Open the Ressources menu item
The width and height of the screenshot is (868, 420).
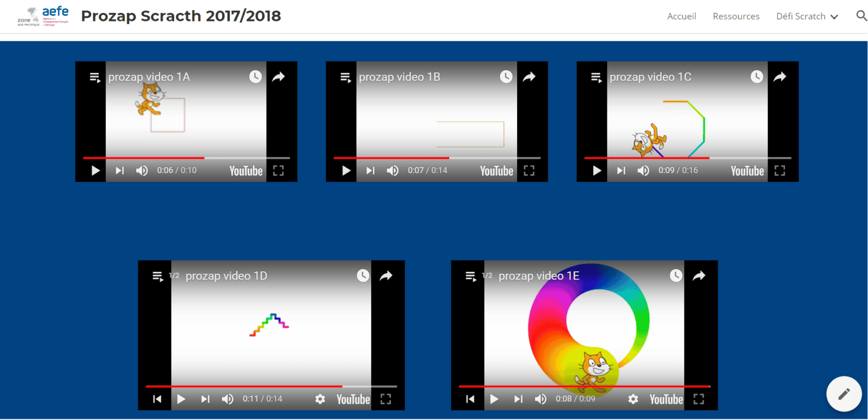pyautogui.click(x=736, y=16)
